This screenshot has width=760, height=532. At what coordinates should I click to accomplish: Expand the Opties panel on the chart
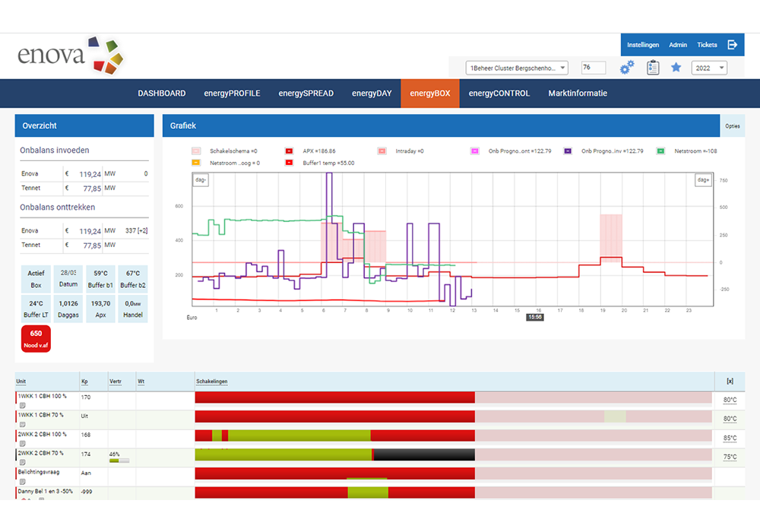click(x=732, y=126)
